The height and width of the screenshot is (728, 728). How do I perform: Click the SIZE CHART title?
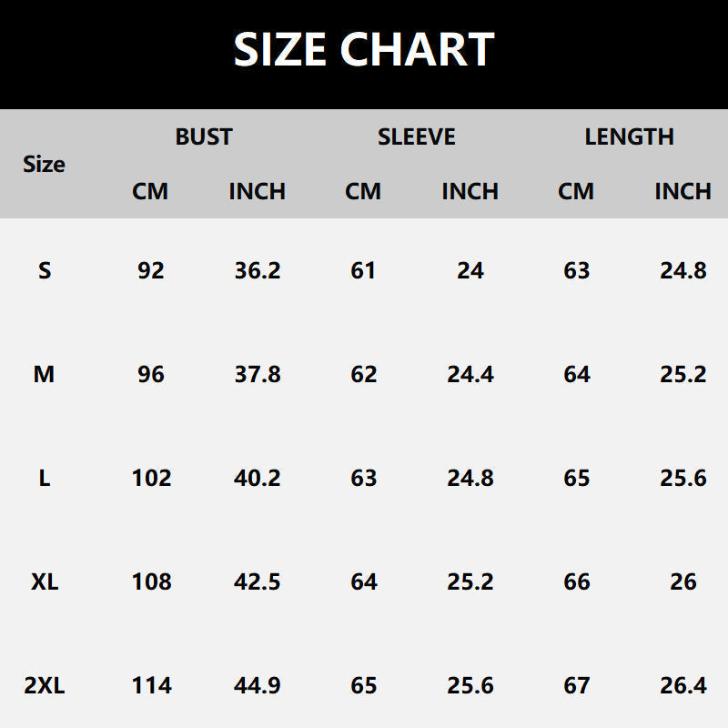click(364, 49)
